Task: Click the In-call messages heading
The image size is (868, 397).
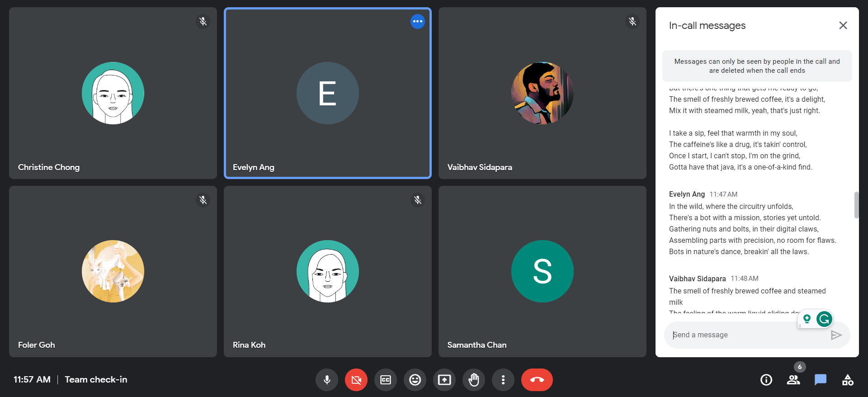Action: 707,25
